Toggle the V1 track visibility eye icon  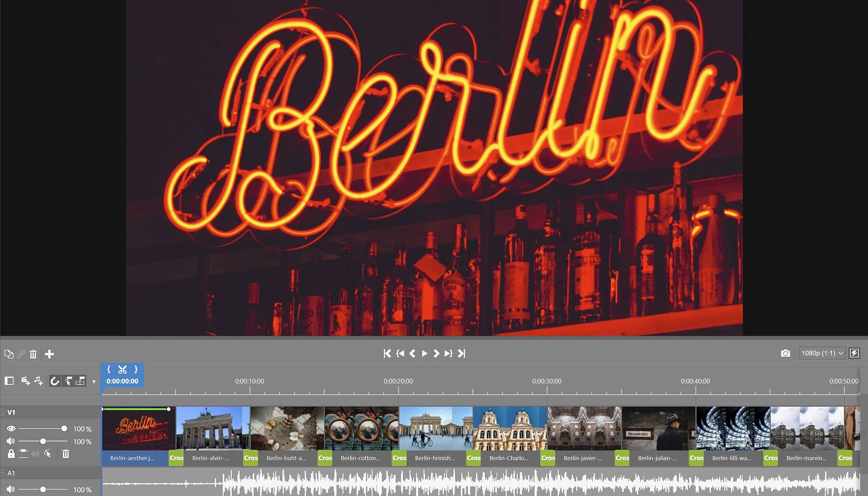10,429
